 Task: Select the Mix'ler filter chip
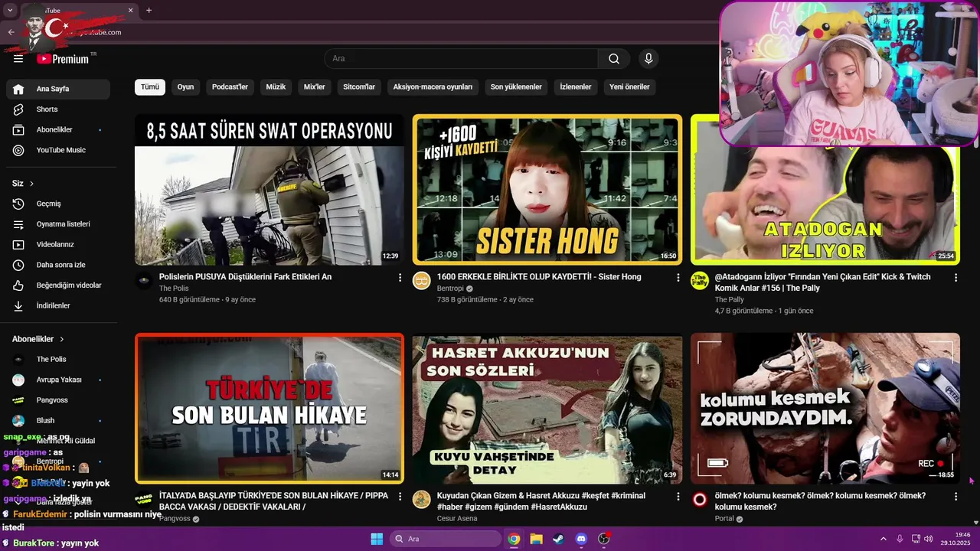(x=315, y=86)
